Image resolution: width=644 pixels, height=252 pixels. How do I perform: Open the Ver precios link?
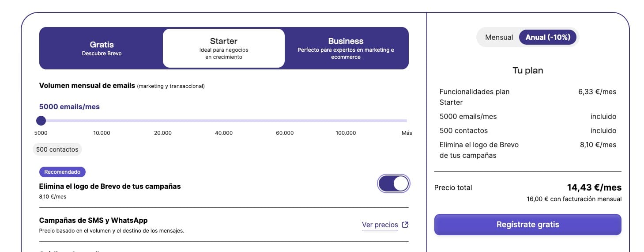coord(380,225)
